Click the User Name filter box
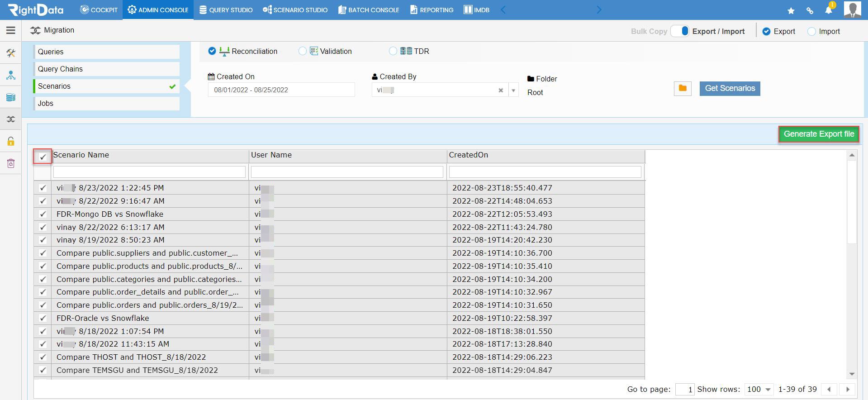 (x=347, y=172)
